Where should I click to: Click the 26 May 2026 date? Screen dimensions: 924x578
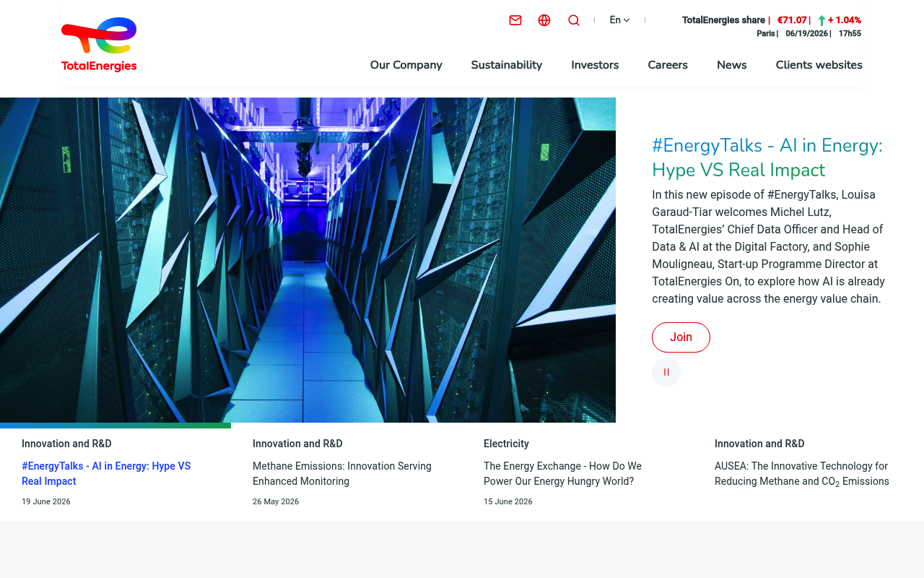276,501
